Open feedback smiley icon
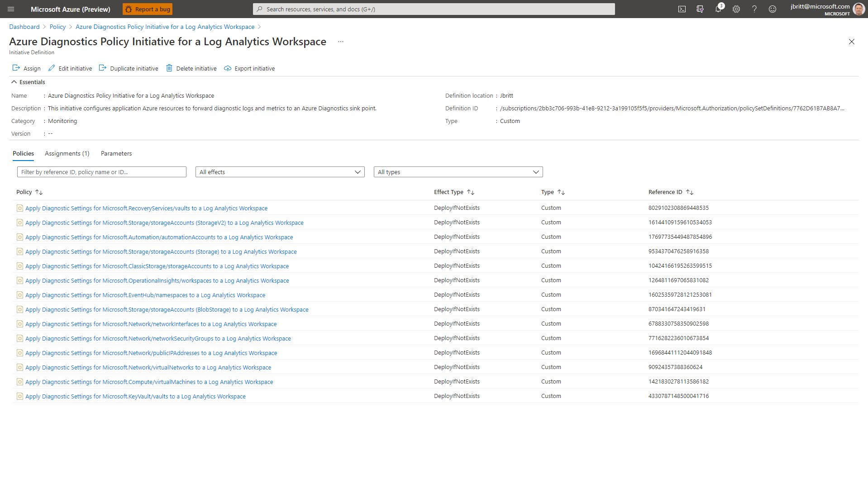 coord(773,9)
